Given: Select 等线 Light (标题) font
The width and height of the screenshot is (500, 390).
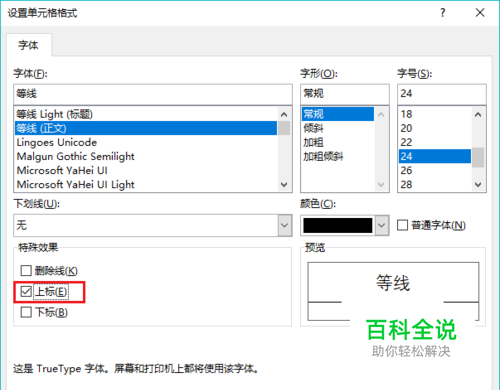Looking at the screenshot, I should (x=146, y=114).
